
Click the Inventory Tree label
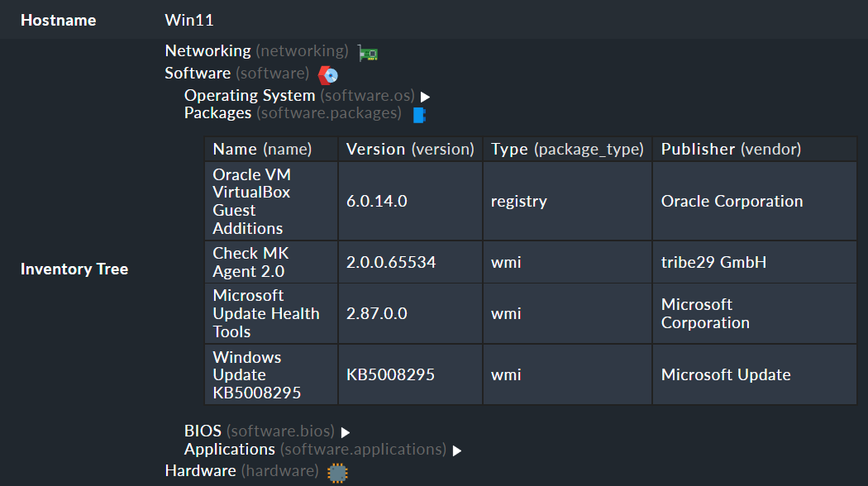point(74,269)
